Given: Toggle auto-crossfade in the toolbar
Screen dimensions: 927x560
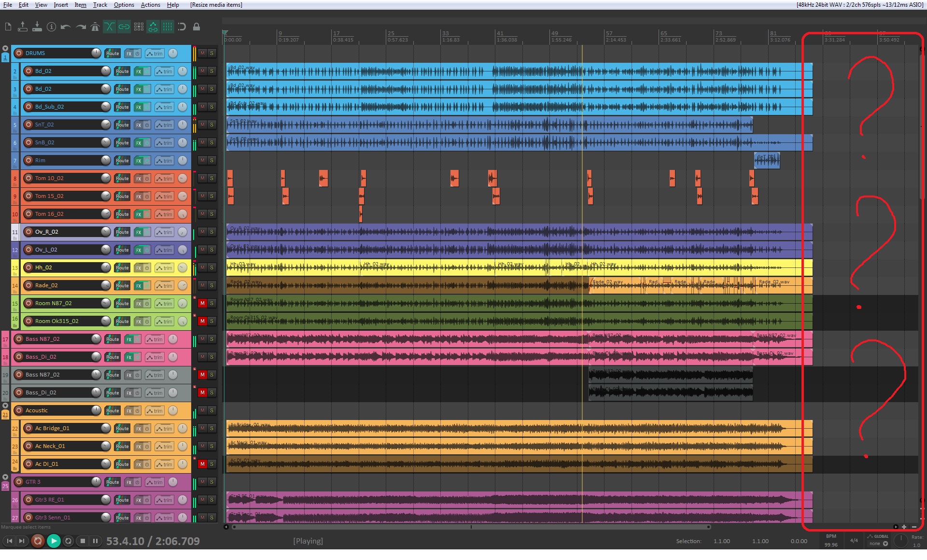Looking at the screenshot, I should coord(110,27).
